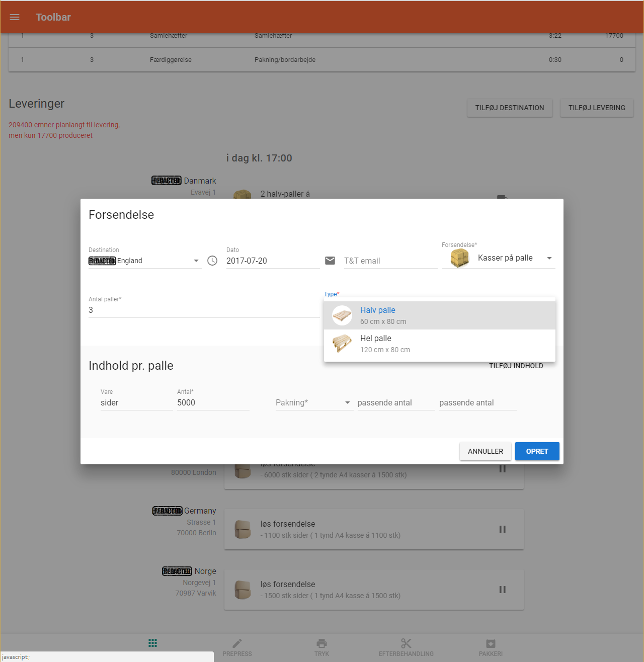Screen dimensions: 644x662
Task: Click the first passende antal field
Action: pyautogui.click(x=396, y=403)
